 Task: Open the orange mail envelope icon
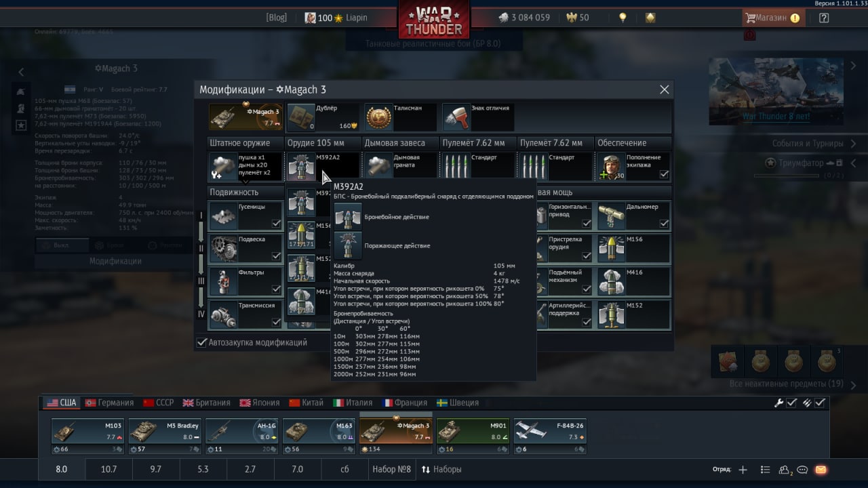(x=821, y=470)
